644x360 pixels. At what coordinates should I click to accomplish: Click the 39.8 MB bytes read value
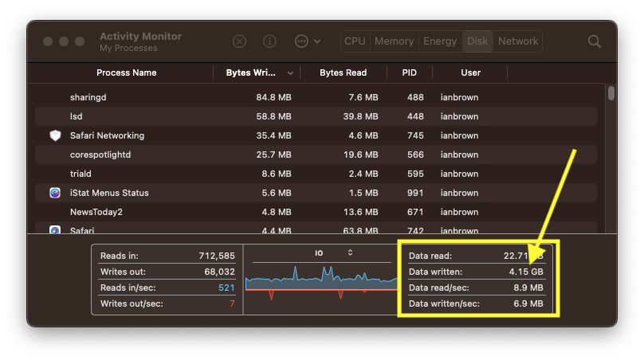(x=360, y=116)
